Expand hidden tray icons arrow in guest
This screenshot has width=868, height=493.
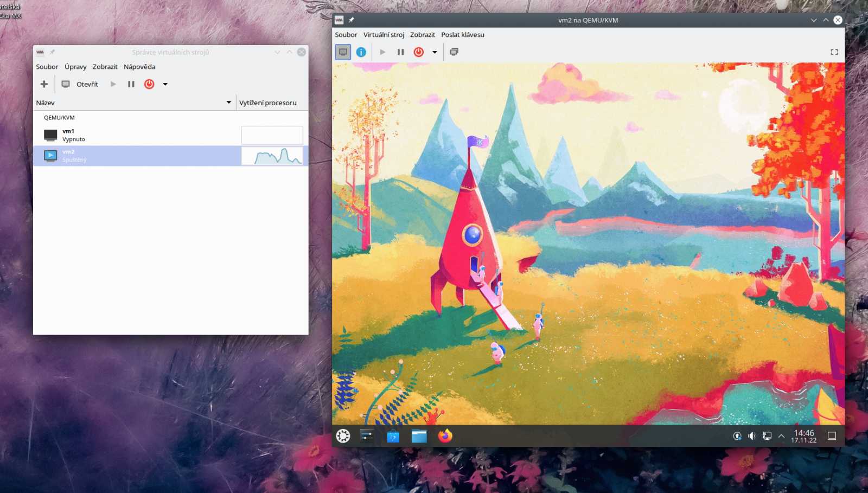[x=781, y=436]
